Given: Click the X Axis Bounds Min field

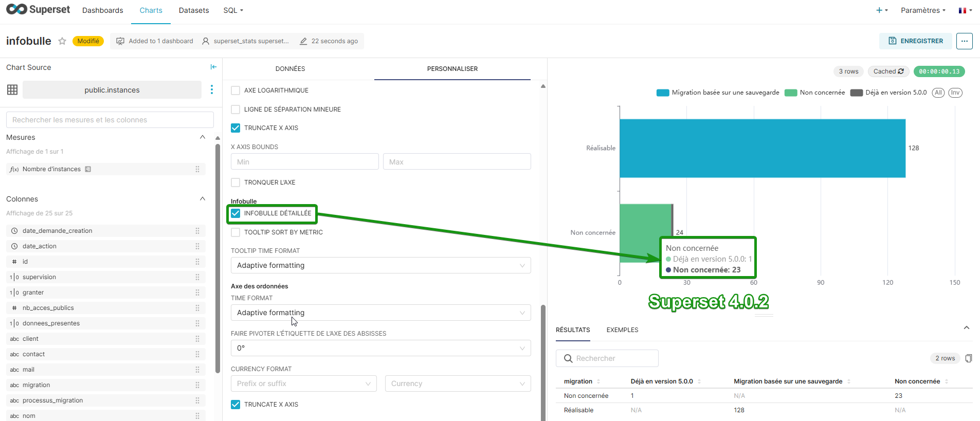Looking at the screenshot, I should (x=305, y=162).
